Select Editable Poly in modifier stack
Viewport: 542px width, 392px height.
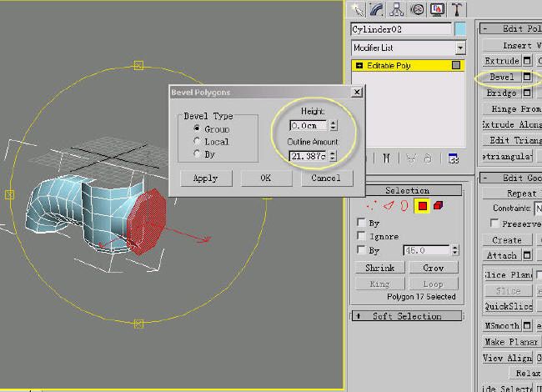(408, 65)
